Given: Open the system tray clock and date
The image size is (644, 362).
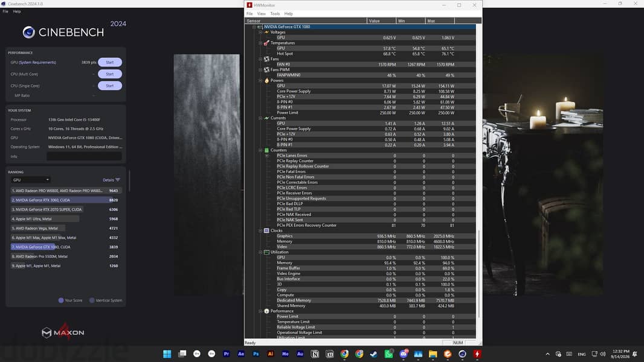Looking at the screenshot, I should tap(620, 354).
